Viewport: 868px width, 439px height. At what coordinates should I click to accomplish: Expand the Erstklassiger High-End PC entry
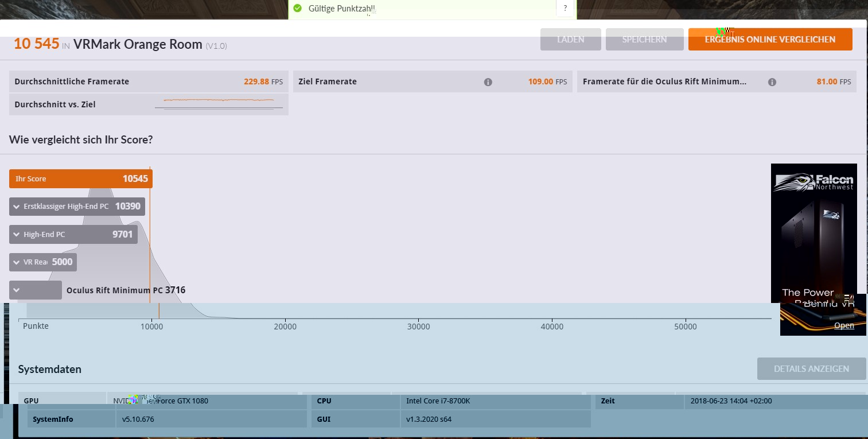(15, 207)
